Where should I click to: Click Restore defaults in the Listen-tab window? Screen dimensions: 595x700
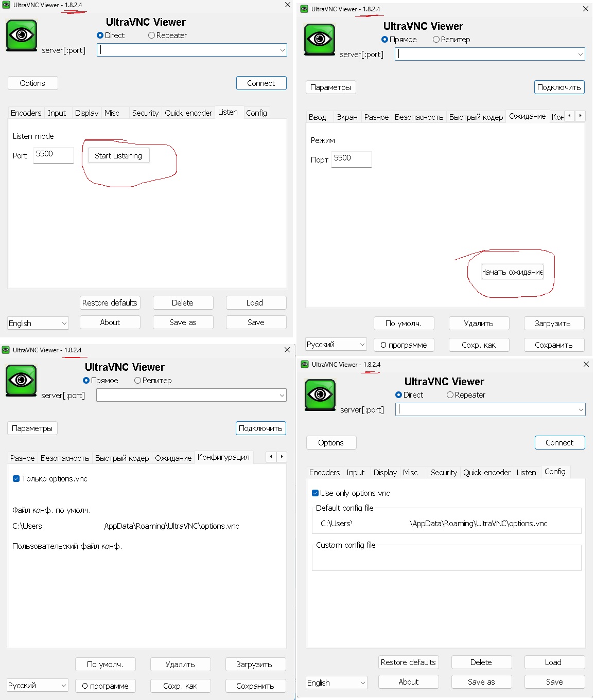pyautogui.click(x=110, y=303)
